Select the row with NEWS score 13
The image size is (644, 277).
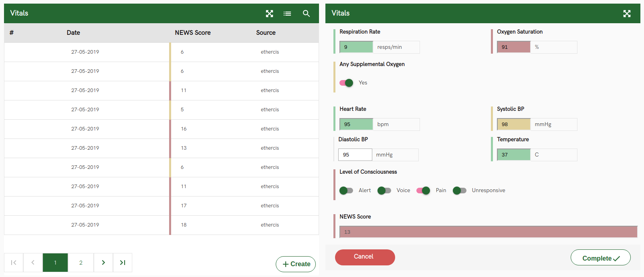[162, 148]
